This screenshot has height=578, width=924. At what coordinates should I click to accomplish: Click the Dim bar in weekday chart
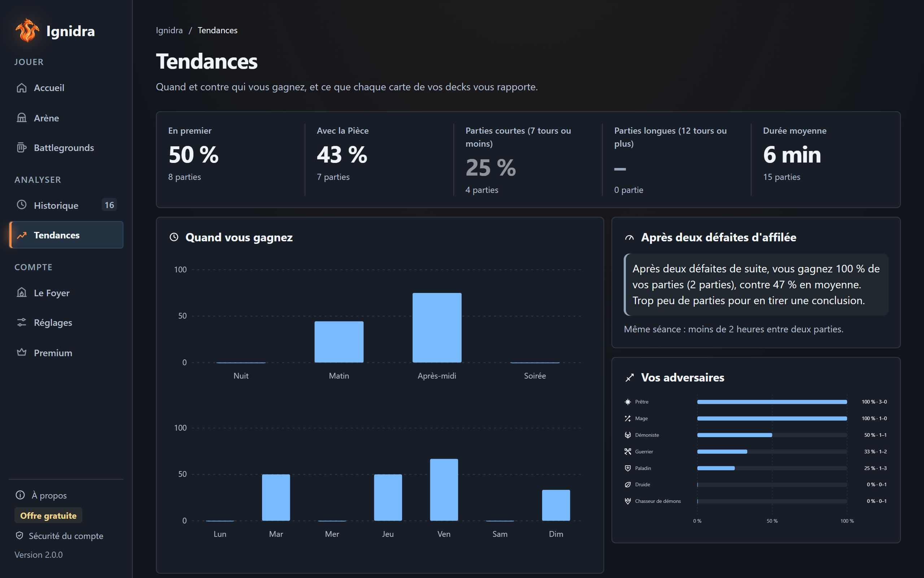[x=556, y=505]
